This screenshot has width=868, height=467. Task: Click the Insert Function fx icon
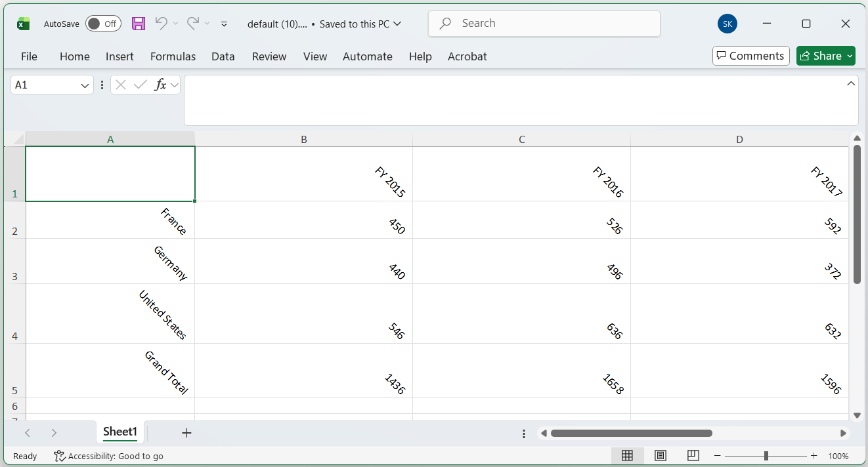pyautogui.click(x=160, y=85)
